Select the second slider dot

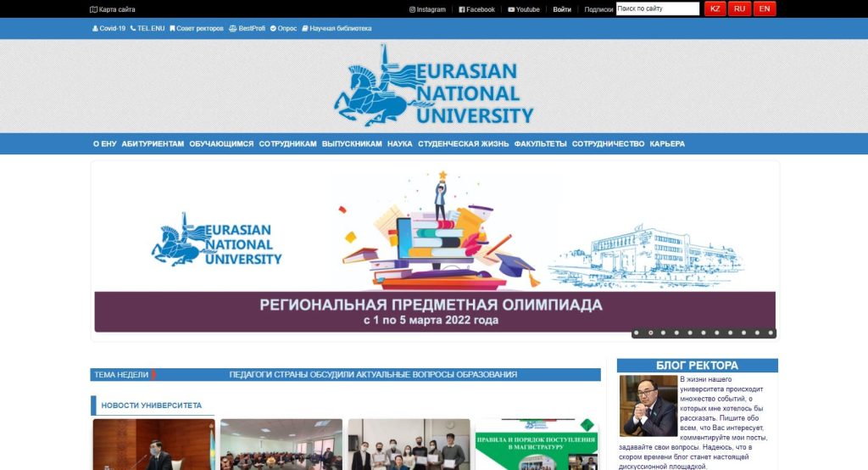pyautogui.click(x=650, y=333)
